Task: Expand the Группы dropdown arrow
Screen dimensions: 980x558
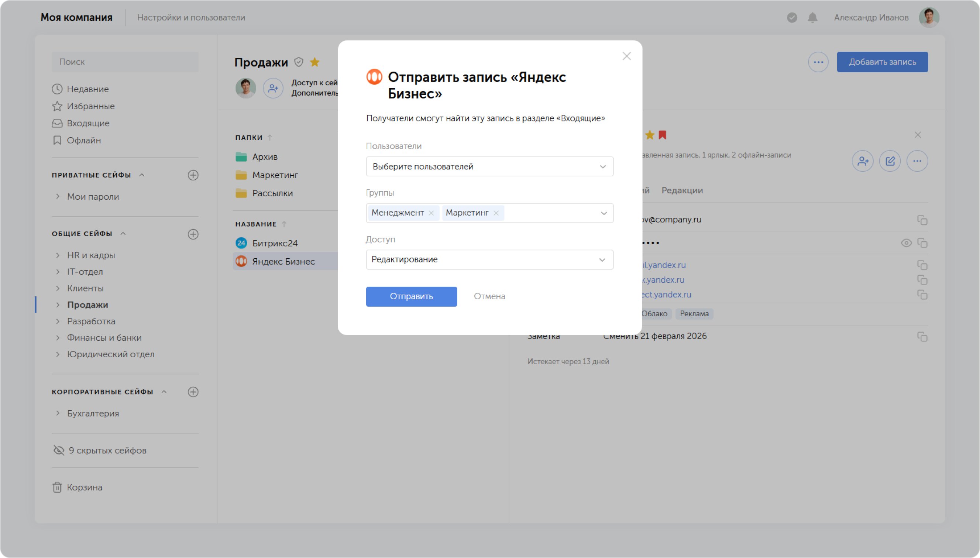Action: point(604,213)
